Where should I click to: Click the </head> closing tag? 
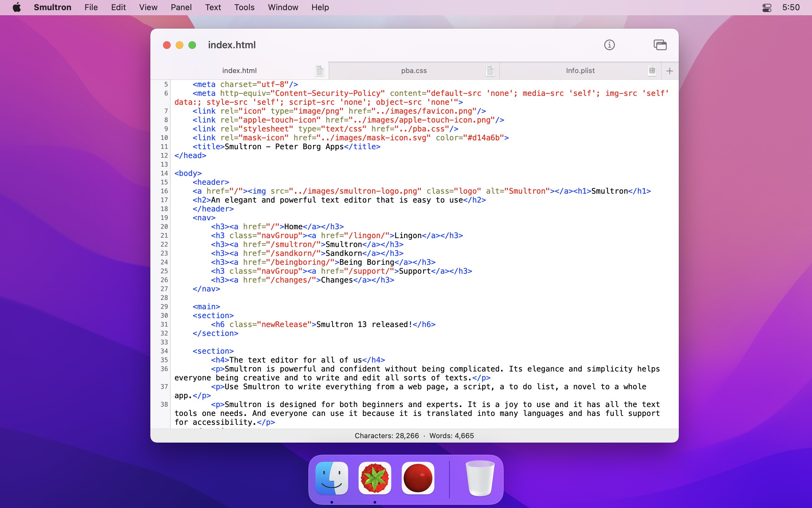190,156
